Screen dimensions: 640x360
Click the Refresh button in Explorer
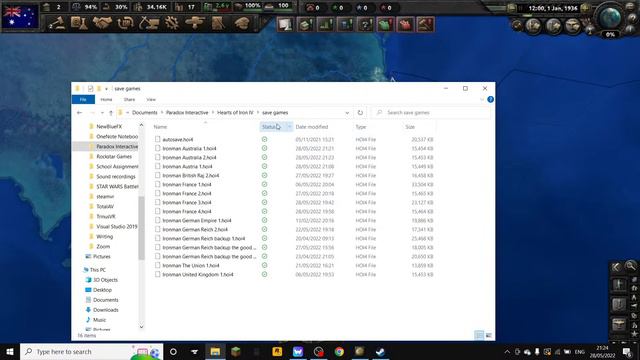[x=360, y=113]
